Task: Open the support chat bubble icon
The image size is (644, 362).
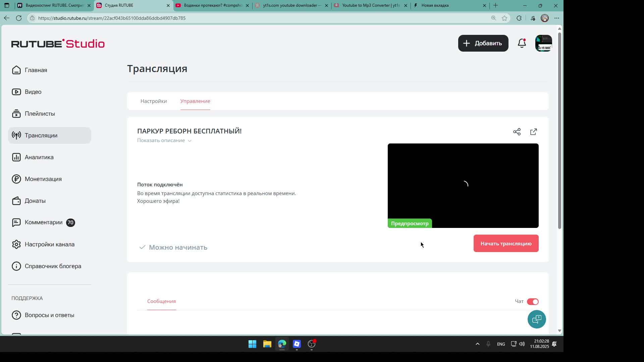Action: pos(536,319)
